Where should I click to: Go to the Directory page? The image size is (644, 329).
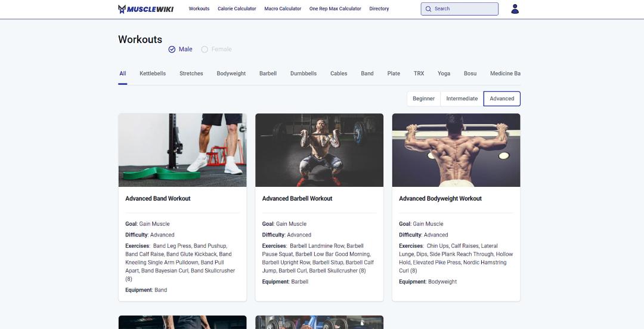[x=379, y=8]
